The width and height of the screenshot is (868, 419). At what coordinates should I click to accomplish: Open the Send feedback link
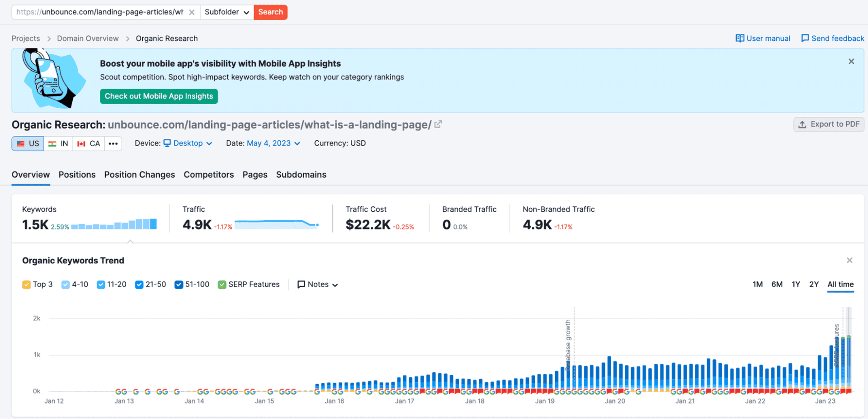click(x=833, y=38)
